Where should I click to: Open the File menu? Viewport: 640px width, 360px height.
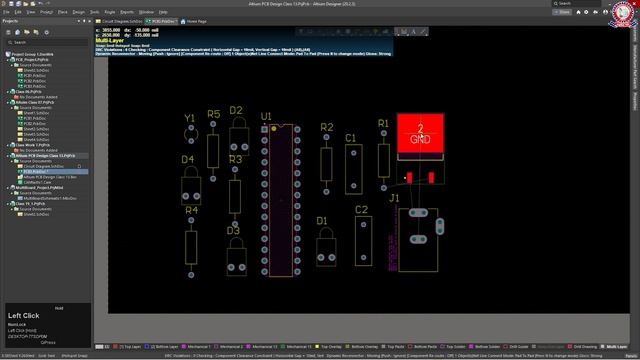click(x=6, y=12)
